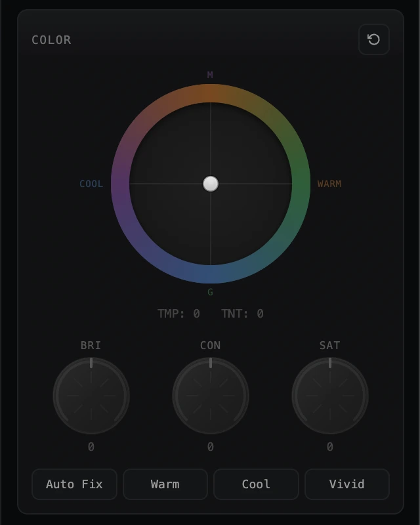The image size is (420, 525).
Task: Click the G green label below the wheel
Action: pyautogui.click(x=211, y=292)
